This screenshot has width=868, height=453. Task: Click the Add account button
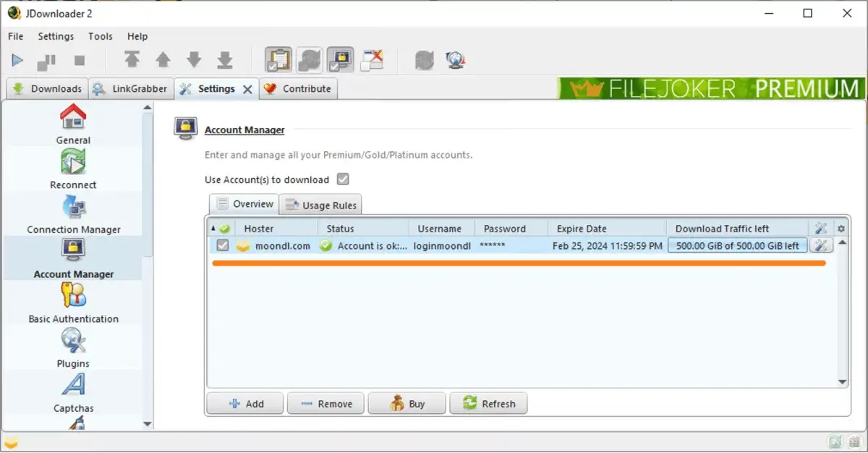245,404
